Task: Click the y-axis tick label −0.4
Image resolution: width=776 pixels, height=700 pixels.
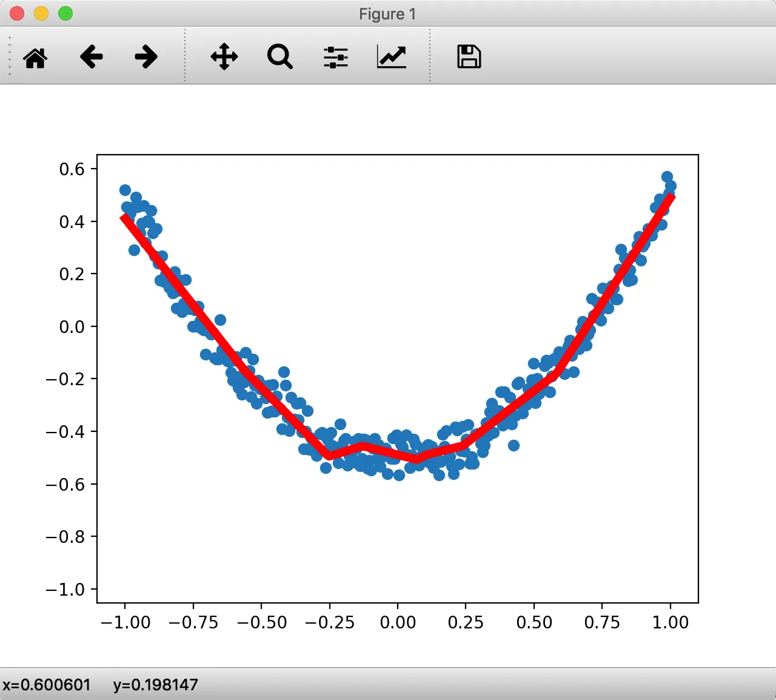Action: click(x=65, y=431)
